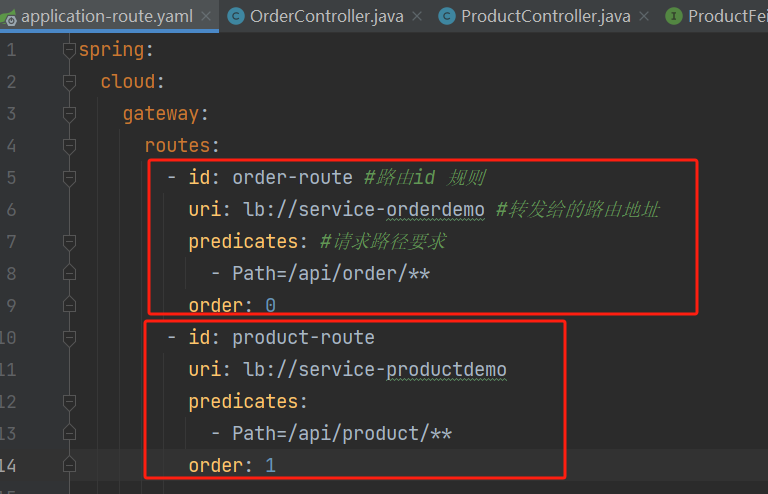Open the ProductController.java tab
This screenshot has width=768, height=494.
coord(546,16)
